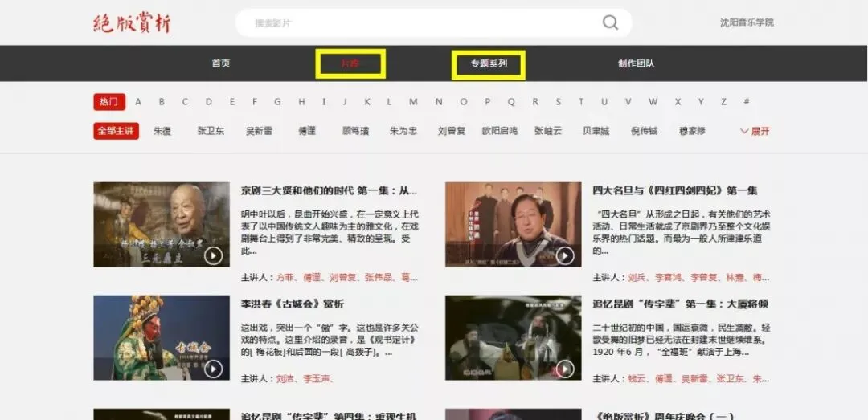The image size is (868, 420).
Task: Filter by letter G
Action: pos(277,102)
